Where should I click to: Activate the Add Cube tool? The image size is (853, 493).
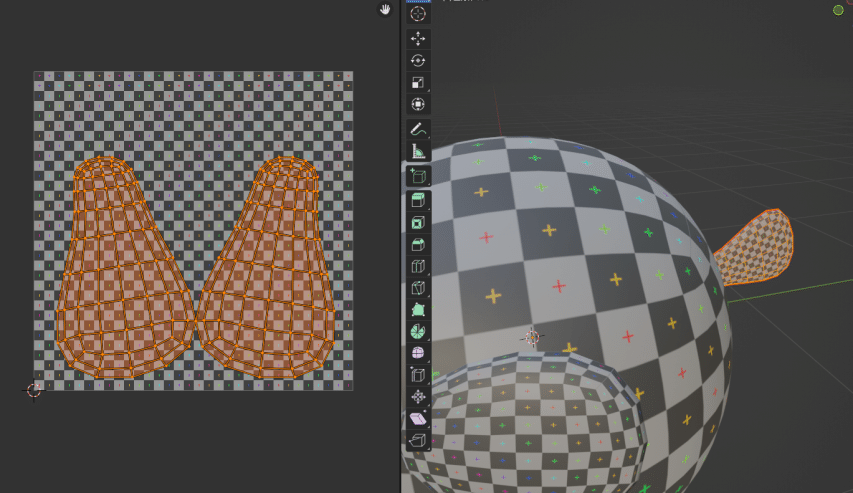tap(418, 176)
